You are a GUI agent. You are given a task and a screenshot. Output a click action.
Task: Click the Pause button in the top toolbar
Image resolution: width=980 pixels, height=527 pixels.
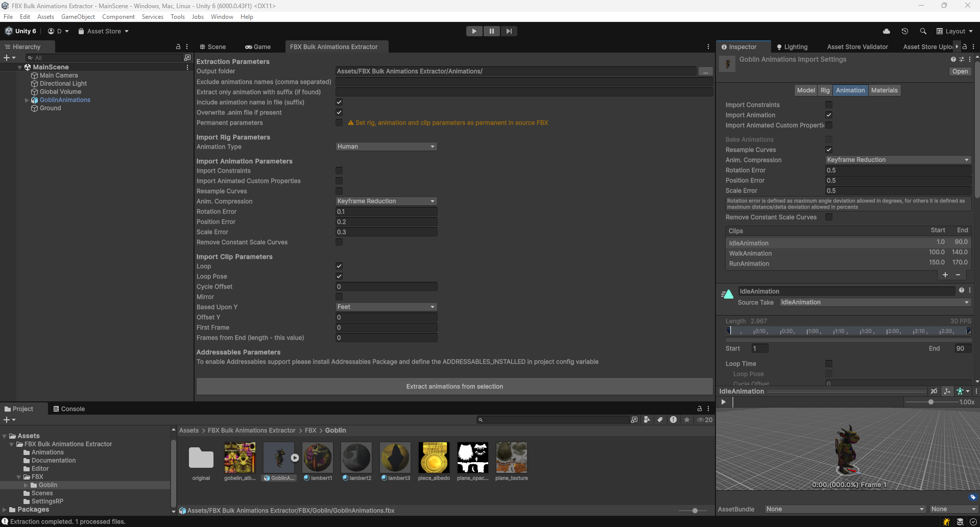click(x=491, y=31)
